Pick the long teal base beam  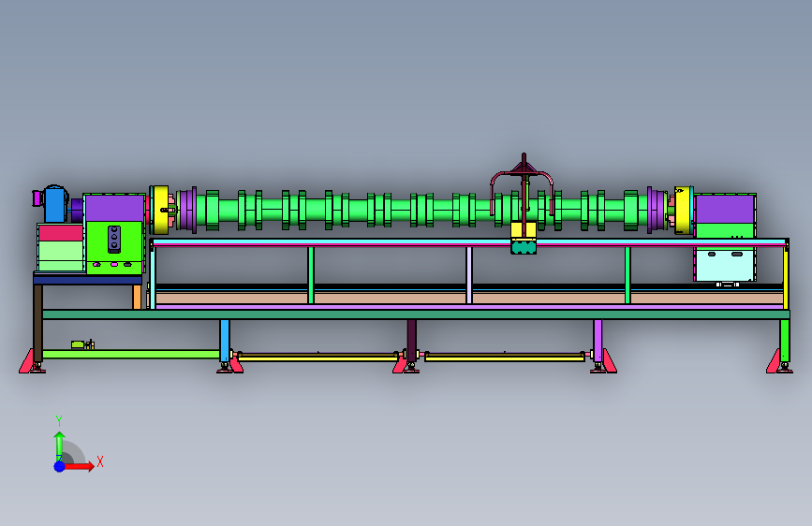[416, 314]
